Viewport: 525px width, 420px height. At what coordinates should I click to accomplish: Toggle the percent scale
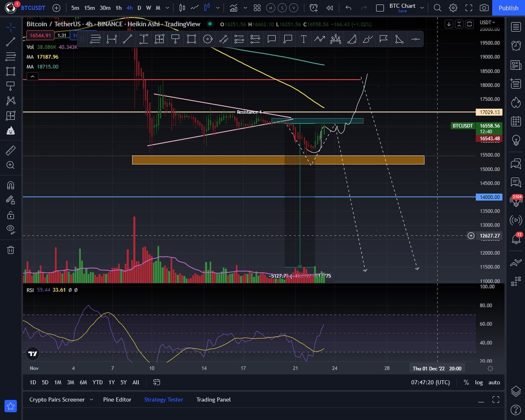click(x=466, y=382)
